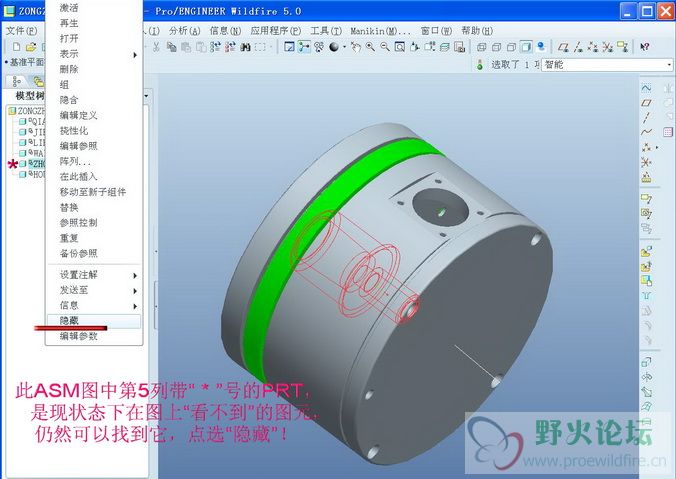676x479 pixels.
Task: Click the Sketch tool in right toolbar
Action: (646, 88)
